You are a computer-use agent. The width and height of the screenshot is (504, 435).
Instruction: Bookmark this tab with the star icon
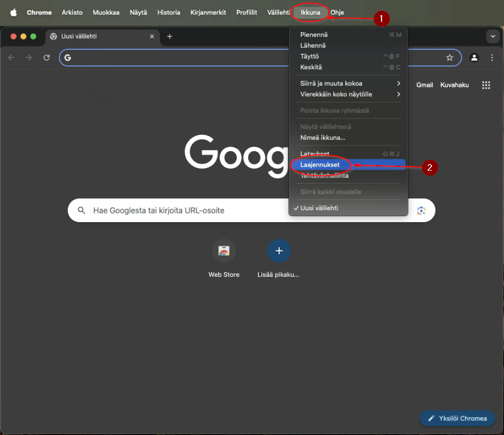click(x=449, y=57)
